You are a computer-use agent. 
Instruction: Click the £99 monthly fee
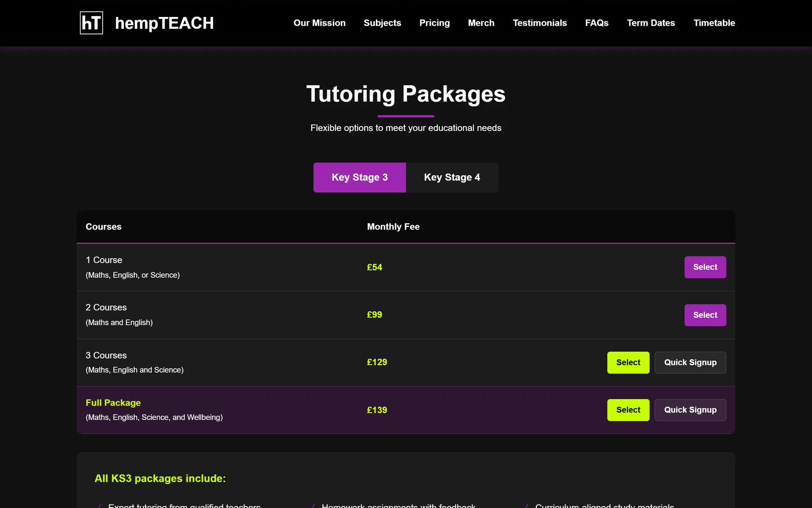374,315
